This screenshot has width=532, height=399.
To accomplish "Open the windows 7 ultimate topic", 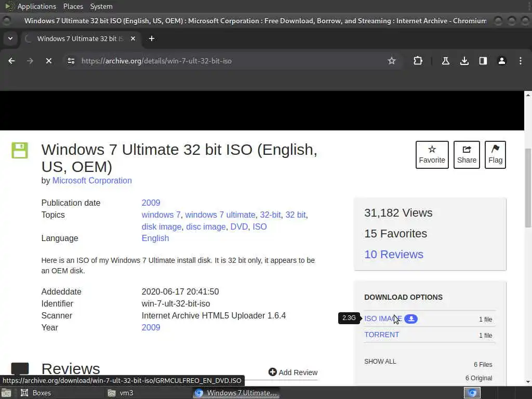I will coord(220,215).
